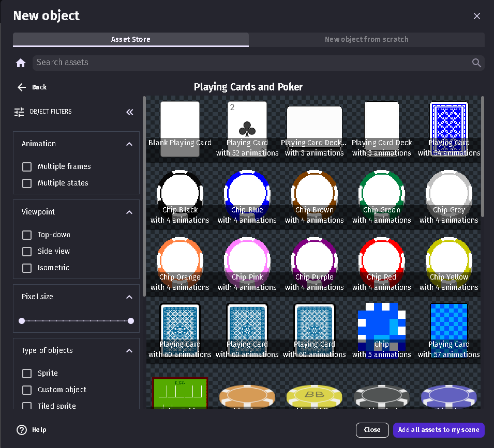This screenshot has height=448, width=494.
Task: Collapse the Pixel size filter section
Action: click(x=129, y=297)
